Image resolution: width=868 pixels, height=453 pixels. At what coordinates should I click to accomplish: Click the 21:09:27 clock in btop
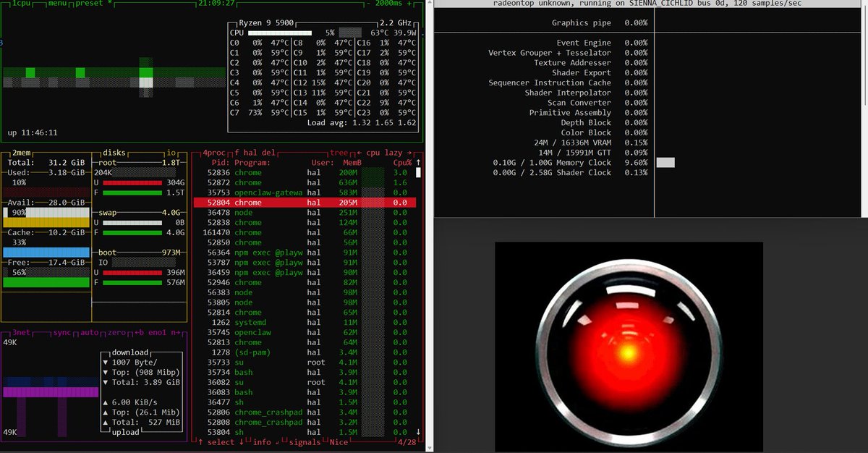coord(216,4)
